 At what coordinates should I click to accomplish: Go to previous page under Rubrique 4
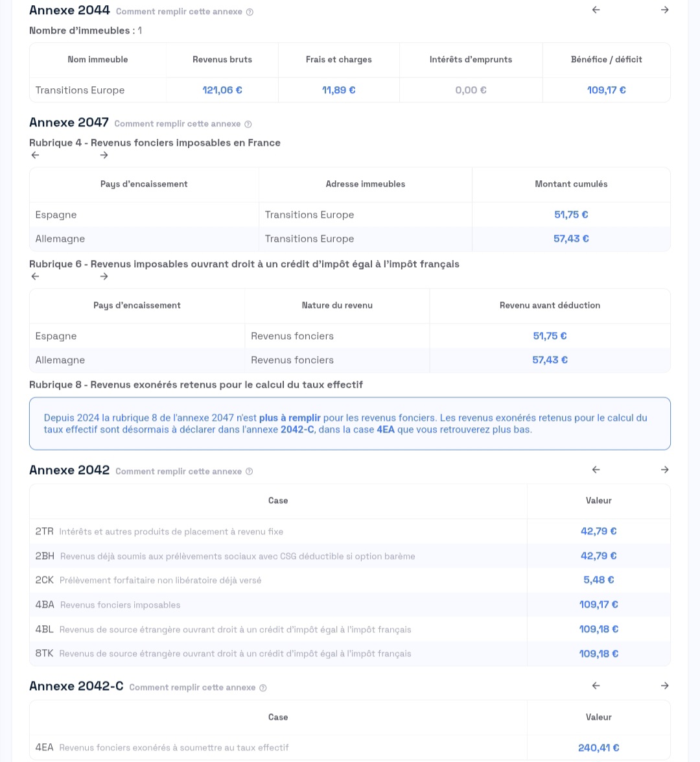click(x=35, y=155)
